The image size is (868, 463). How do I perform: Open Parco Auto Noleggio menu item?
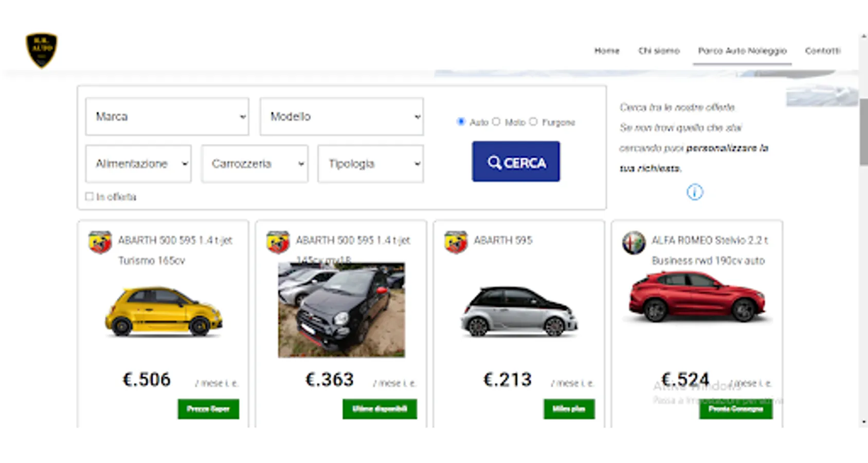pyautogui.click(x=742, y=50)
